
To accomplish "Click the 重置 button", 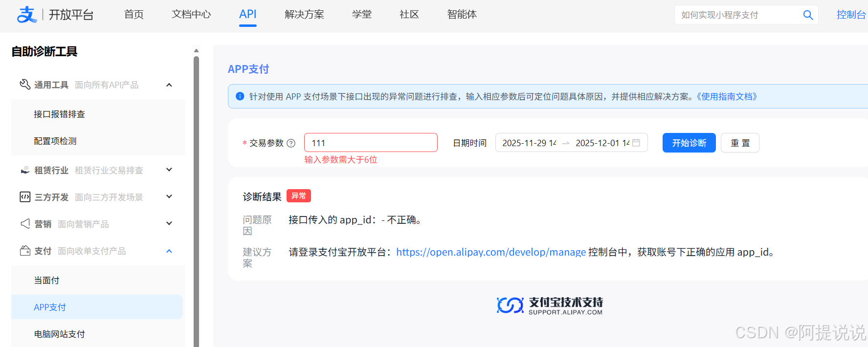I will [x=740, y=143].
